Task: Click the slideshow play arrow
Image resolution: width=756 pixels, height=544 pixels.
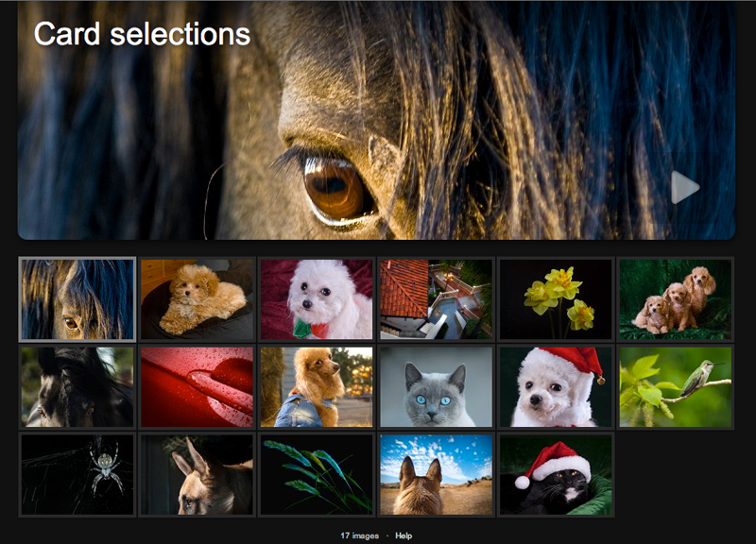Action: click(684, 187)
